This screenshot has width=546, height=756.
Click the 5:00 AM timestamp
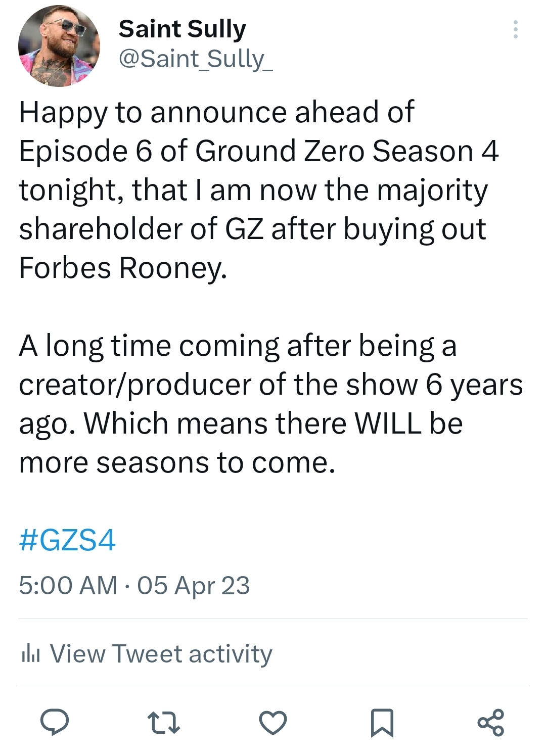pos(68,586)
